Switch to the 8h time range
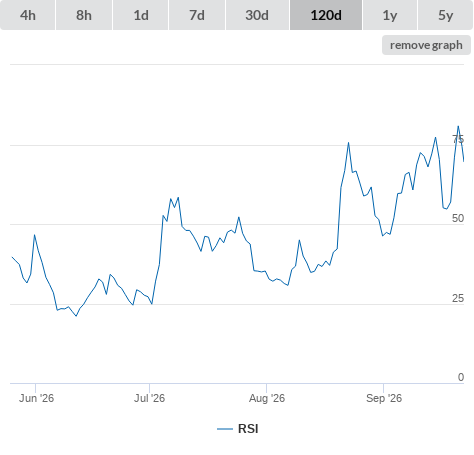The width and height of the screenshot is (474, 455). pos(84,15)
